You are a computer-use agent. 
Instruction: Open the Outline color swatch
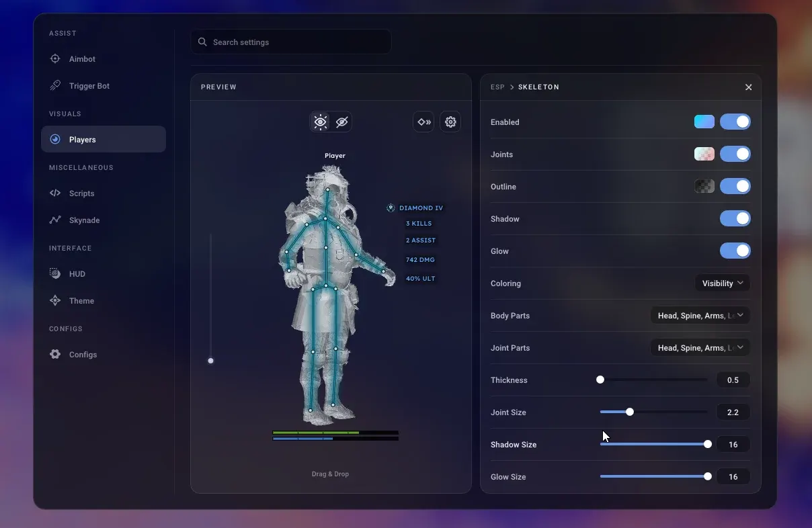pyautogui.click(x=704, y=186)
